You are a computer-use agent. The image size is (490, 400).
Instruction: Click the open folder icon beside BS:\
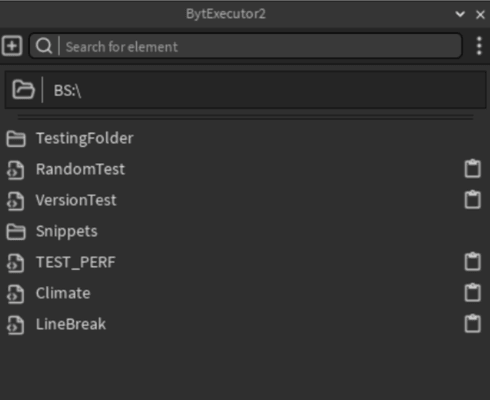coord(23,89)
